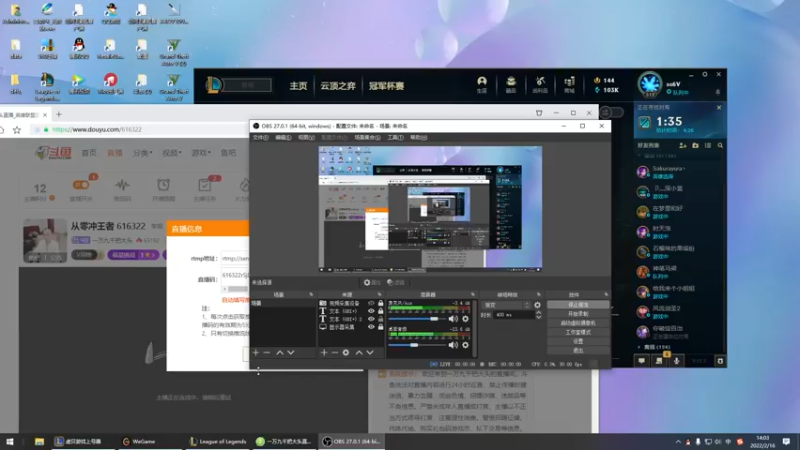Adjust microphone volume slider in OBS mixer
The image size is (800, 450).
coord(416,319)
